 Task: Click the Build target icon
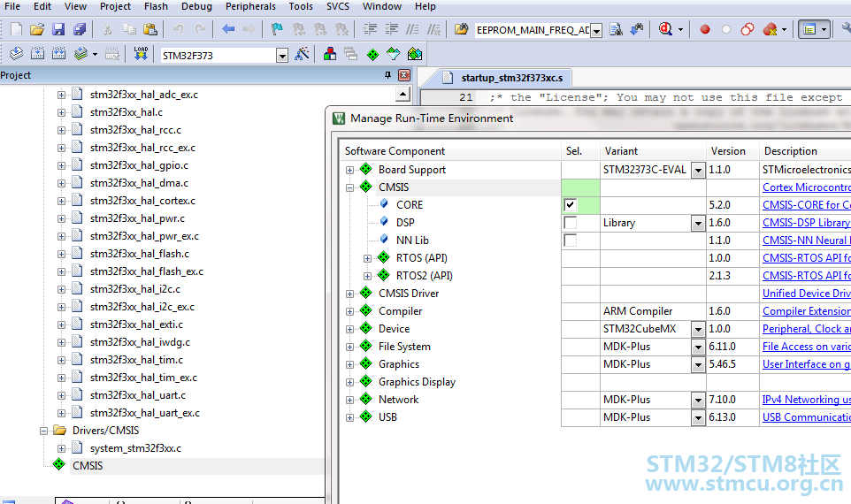tap(37, 54)
